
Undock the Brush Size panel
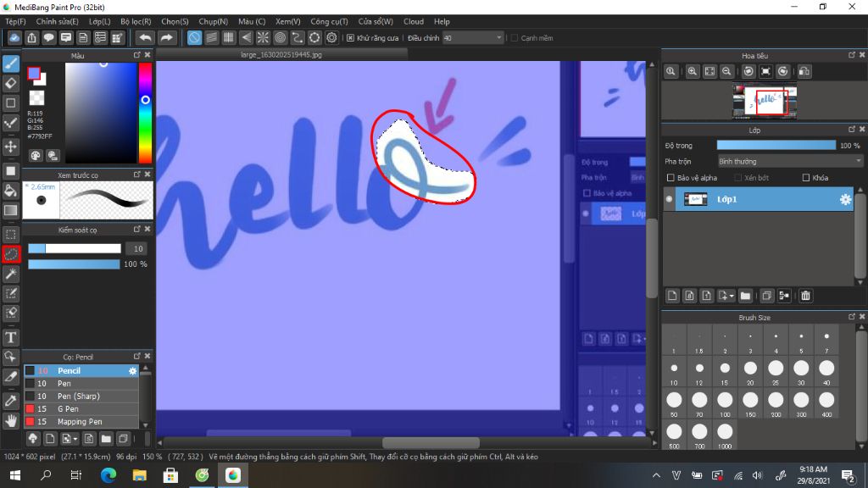pyautogui.click(x=851, y=317)
